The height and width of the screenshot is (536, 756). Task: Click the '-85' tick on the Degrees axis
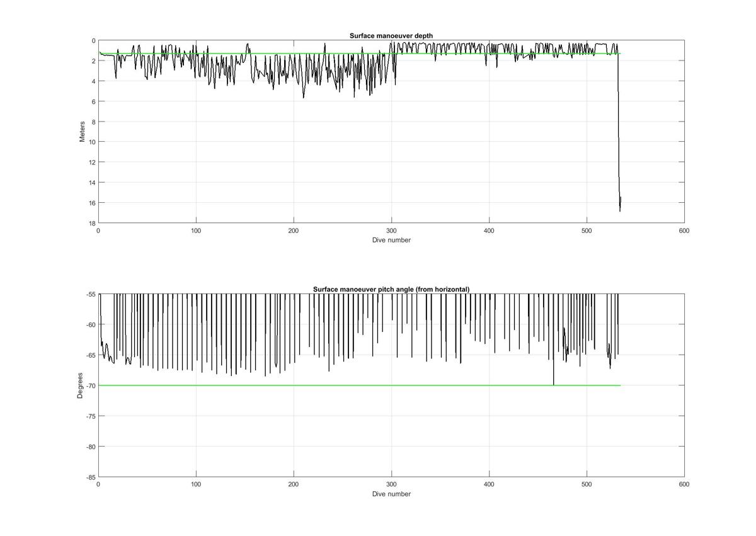(90, 477)
